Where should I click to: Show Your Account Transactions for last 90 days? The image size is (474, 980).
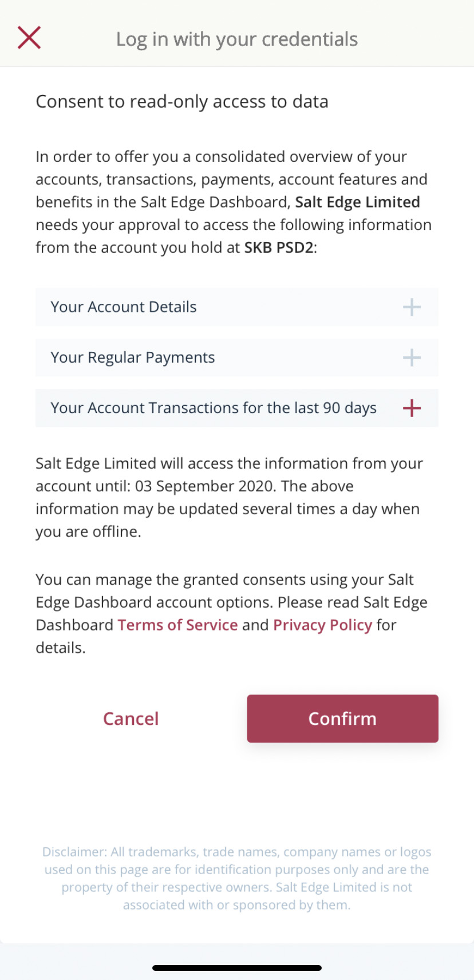(x=214, y=408)
